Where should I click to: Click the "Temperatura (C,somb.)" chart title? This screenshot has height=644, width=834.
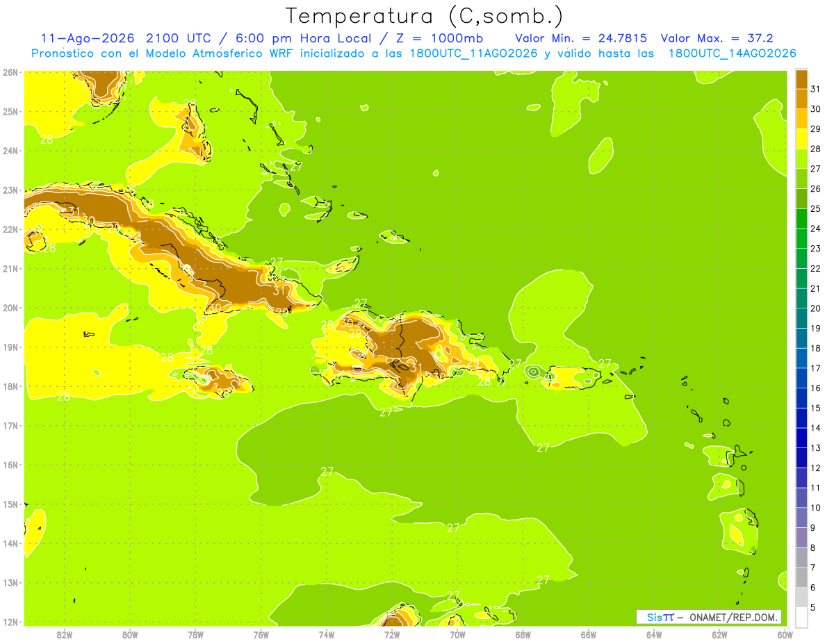pos(425,15)
